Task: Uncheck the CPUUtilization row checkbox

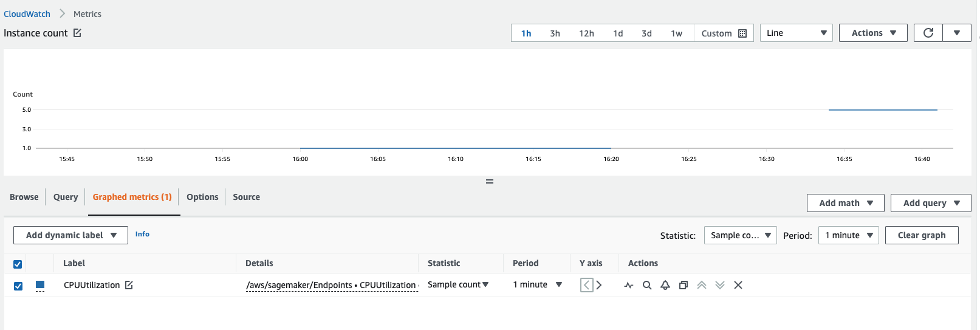Action: (x=18, y=286)
